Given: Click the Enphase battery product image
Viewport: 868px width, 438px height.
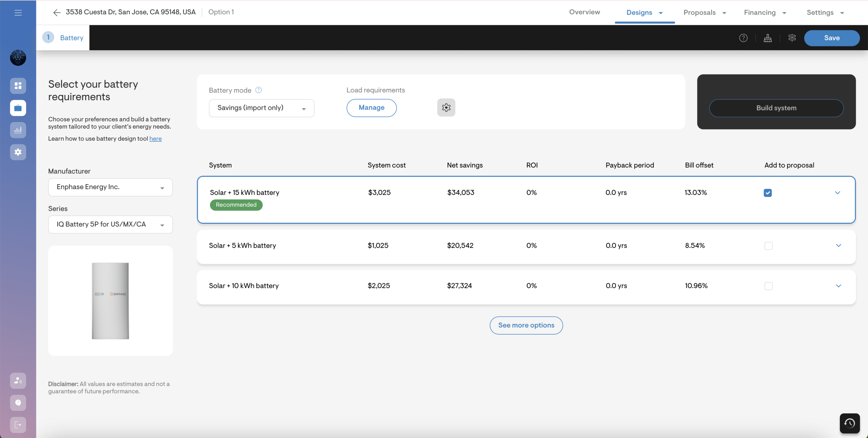Looking at the screenshot, I should point(111,301).
